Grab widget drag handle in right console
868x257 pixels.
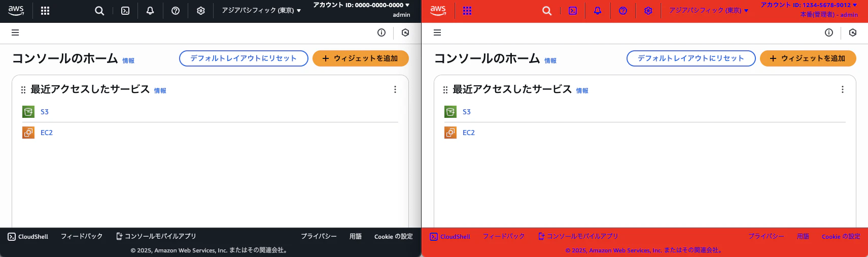pyautogui.click(x=445, y=90)
